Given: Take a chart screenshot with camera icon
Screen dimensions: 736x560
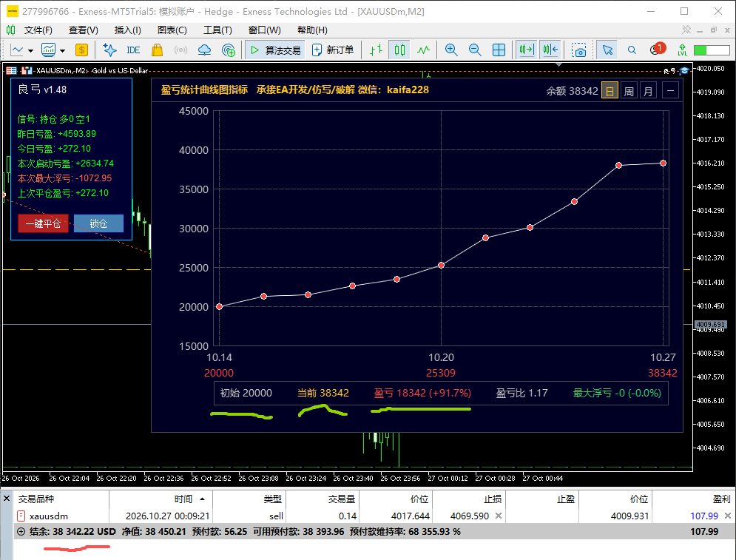Looking at the screenshot, I should click(x=579, y=50).
